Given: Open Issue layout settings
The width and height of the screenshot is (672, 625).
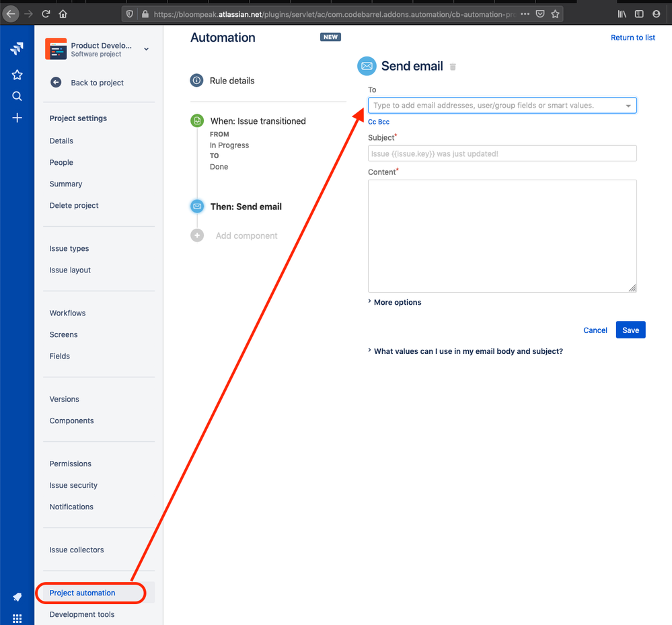Looking at the screenshot, I should (x=70, y=270).
